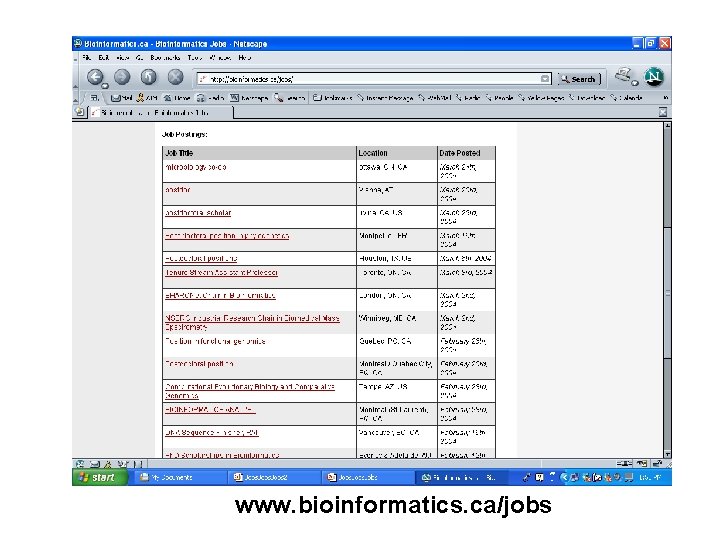Click the Windows Start button
This screenshot has height=540, width=720.
coord(100,477)
